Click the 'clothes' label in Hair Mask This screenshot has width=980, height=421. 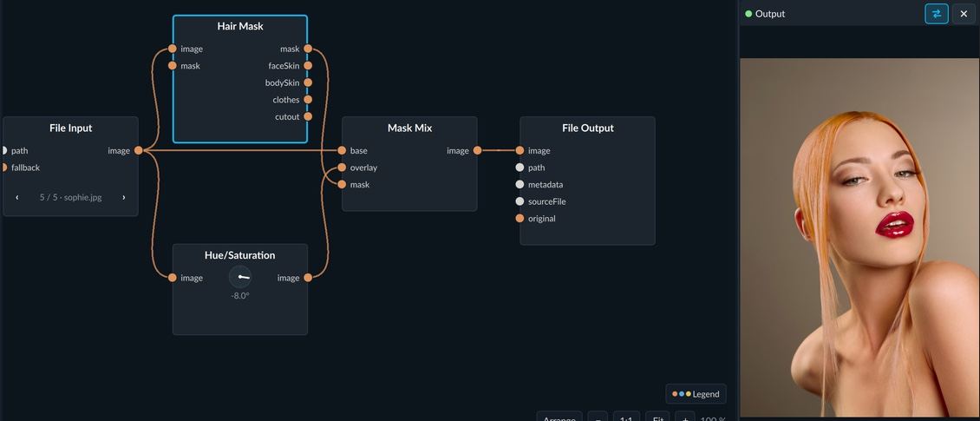(x=286, y=100)
